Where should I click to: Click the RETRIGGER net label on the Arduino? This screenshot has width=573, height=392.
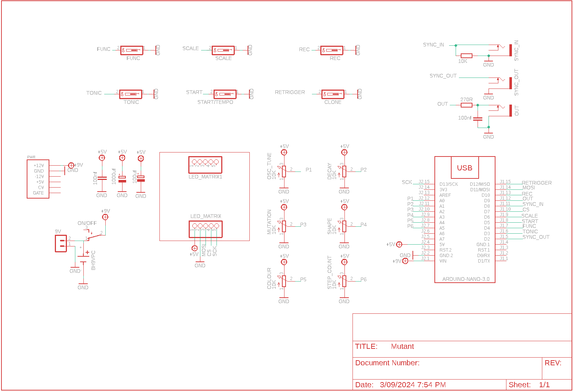[537, 183]
